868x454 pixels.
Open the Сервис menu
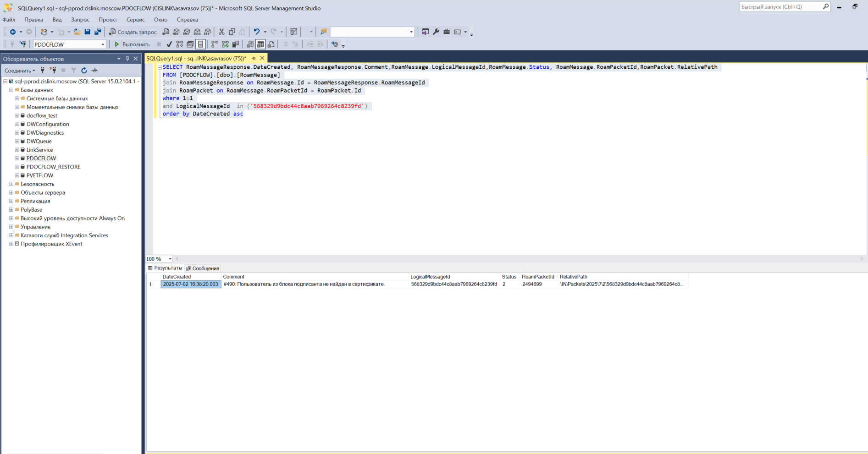pos(135,20)
